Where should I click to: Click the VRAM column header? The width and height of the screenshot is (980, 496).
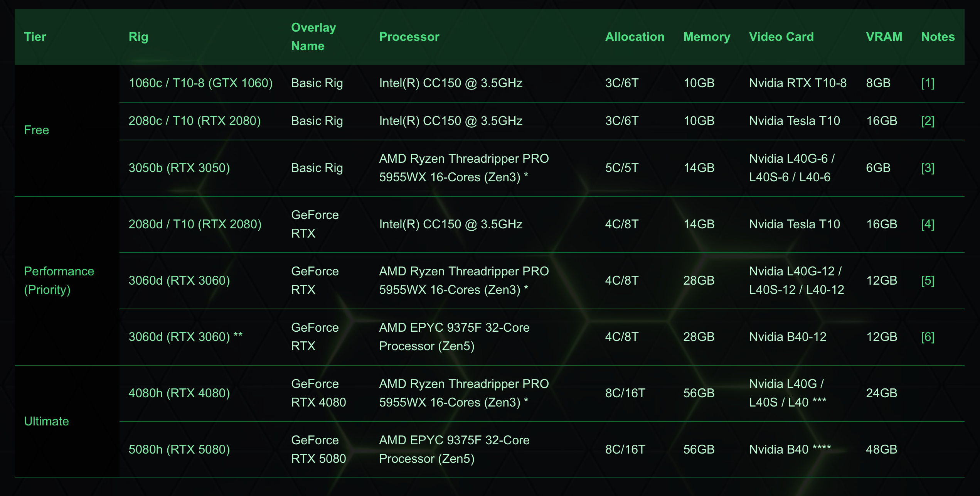pos(884,37)
